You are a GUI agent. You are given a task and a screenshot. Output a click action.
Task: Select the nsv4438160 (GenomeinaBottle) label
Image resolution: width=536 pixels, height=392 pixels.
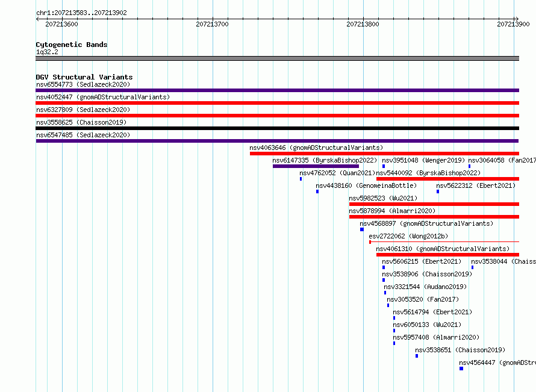(366, 185)
